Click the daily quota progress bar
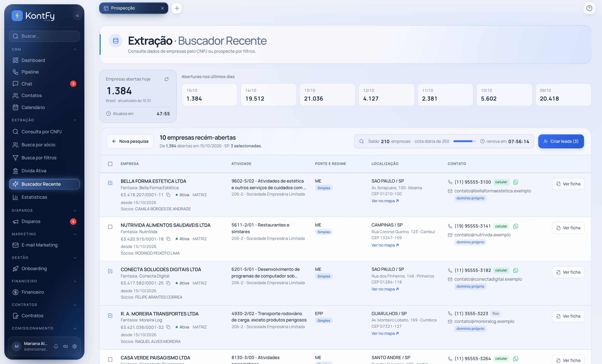Viewport: 602px width, 364px height. point(465,141)
